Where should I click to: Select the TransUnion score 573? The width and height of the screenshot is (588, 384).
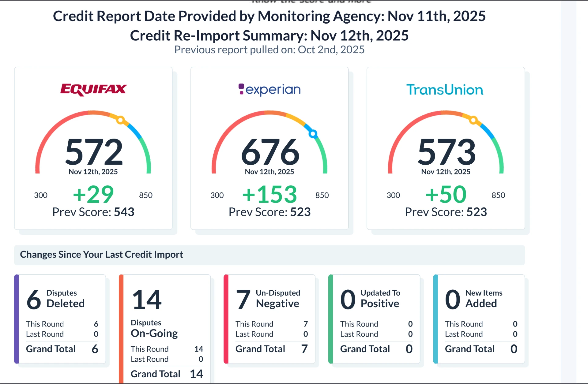click(447, 152)
